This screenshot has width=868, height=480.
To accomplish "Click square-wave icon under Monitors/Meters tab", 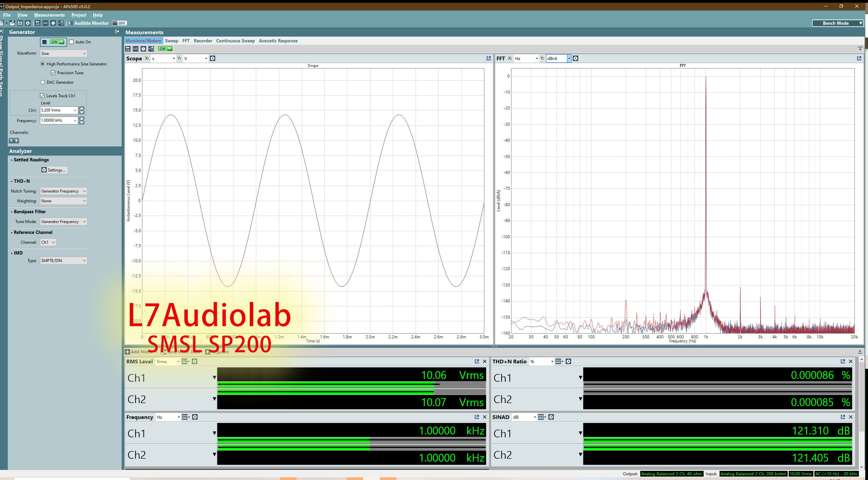I will 136,49.
